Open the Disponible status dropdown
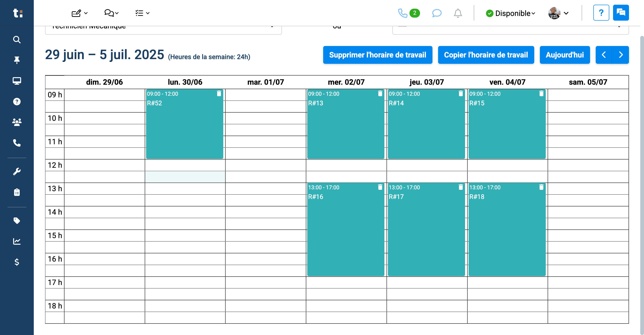644x335 pixels. tap(511, 13)
